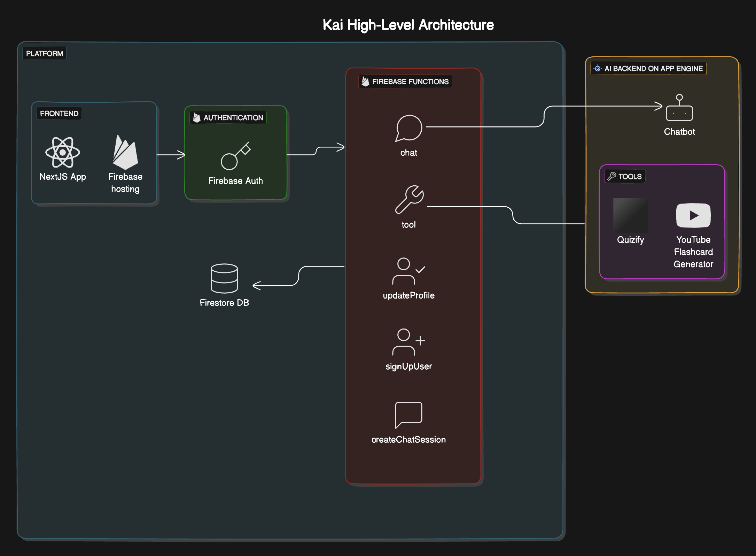Viewport: 756px width, 556px height.
Task: Click the FRONTEND group label
Action: pyautogui.click(x=59, y=114)
